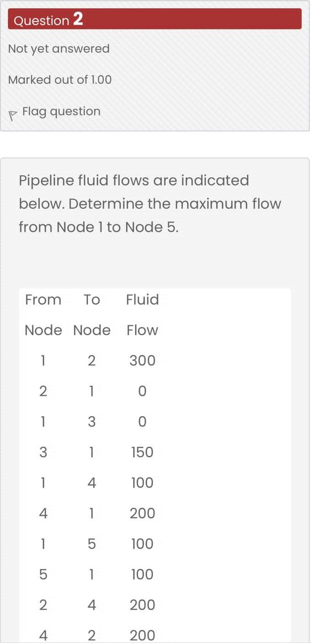Click the Fluid Flow column header
The height and width of the screenshot is (644, 311).
click(x=142, y=315)
